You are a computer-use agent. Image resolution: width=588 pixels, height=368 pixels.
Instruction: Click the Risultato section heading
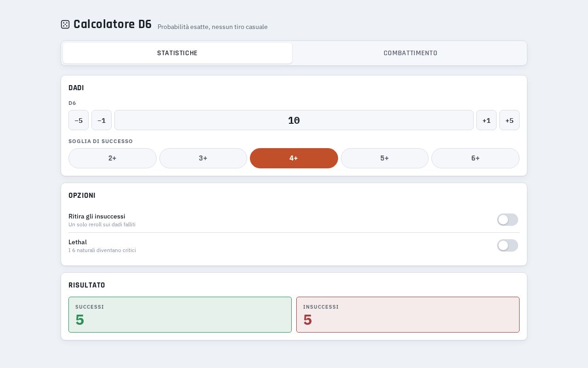coord(87,285)
